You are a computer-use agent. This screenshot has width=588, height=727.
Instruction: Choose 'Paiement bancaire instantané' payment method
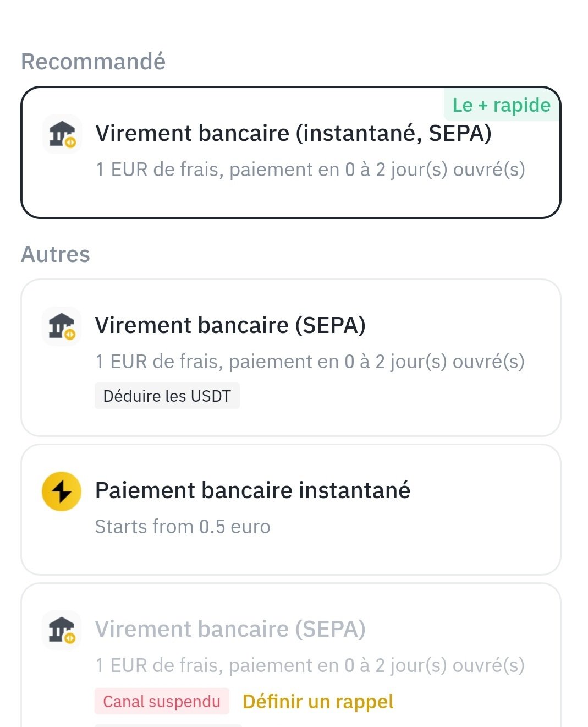(x=291, y=510)
